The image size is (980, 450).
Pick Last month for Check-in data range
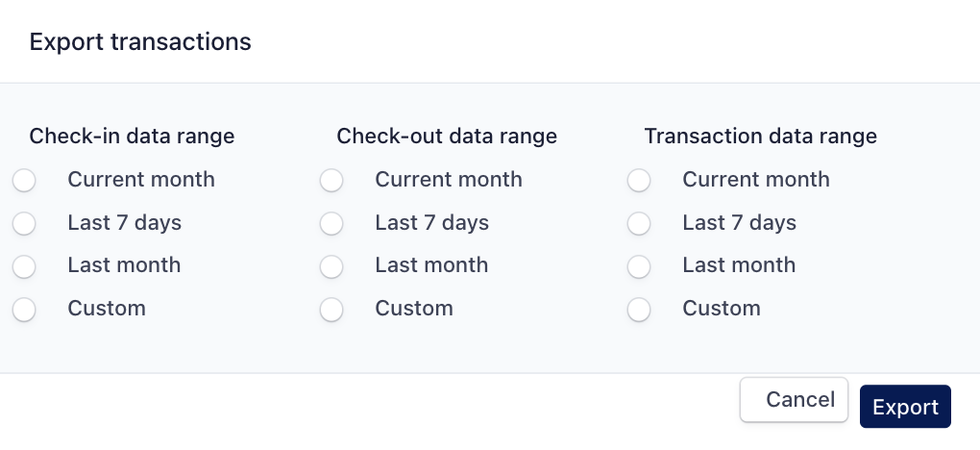point(24,266)
